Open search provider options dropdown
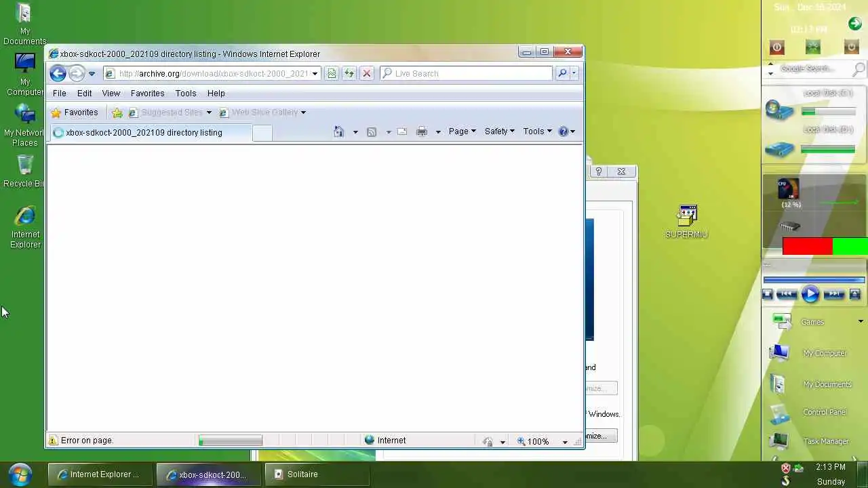The width and height of the screenshot is (868, 488). (574, 73)
